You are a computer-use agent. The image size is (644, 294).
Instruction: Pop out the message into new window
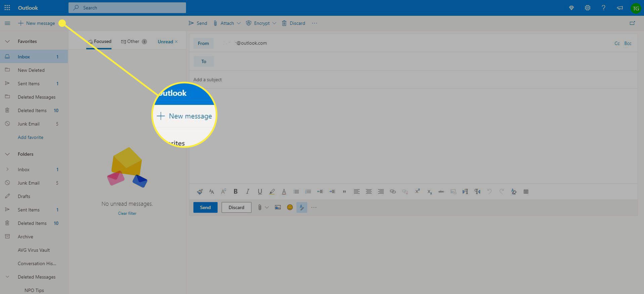point(632,23)
